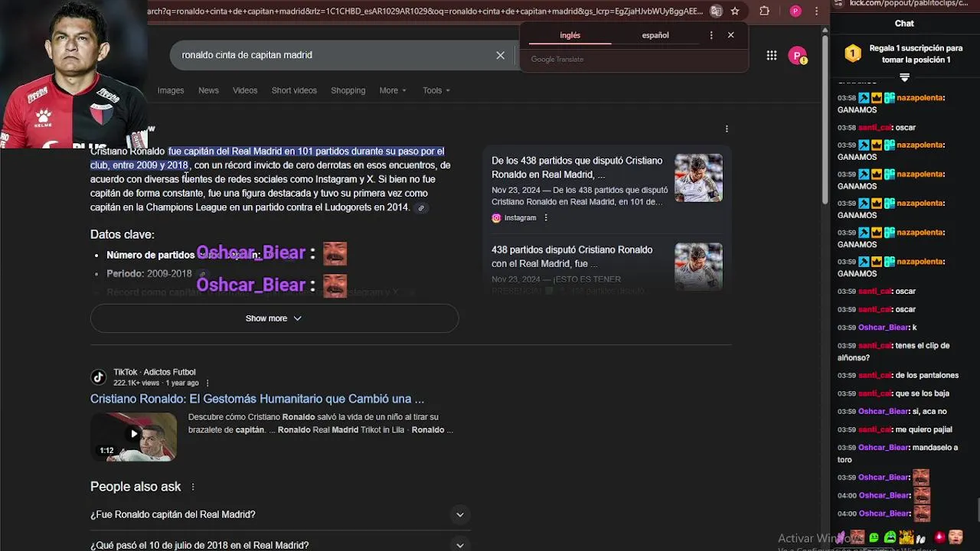This screenshot has width=980, height=551.
Task: Open the Cristiano Ronaldo TikTok result title
Action: click(x=257, y=399)
